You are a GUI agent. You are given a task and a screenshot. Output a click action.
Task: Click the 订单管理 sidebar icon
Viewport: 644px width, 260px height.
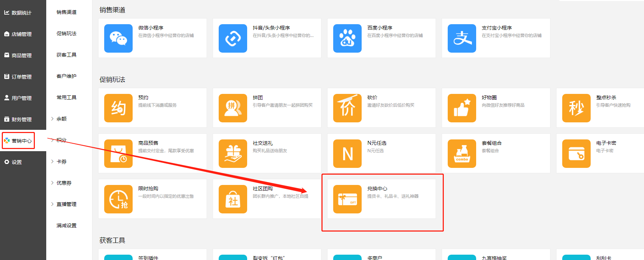pyautogui.click(x=7, y=76)
